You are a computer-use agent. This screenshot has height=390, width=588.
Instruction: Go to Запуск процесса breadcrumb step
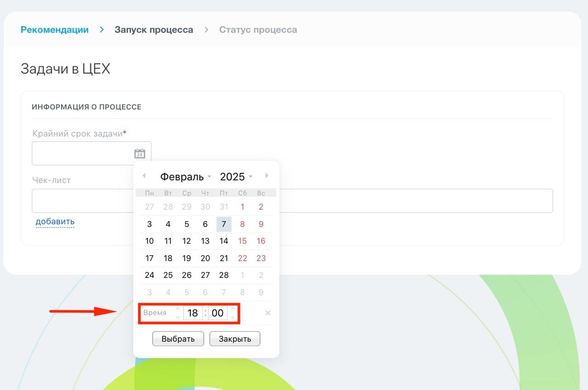pos(154,29)
